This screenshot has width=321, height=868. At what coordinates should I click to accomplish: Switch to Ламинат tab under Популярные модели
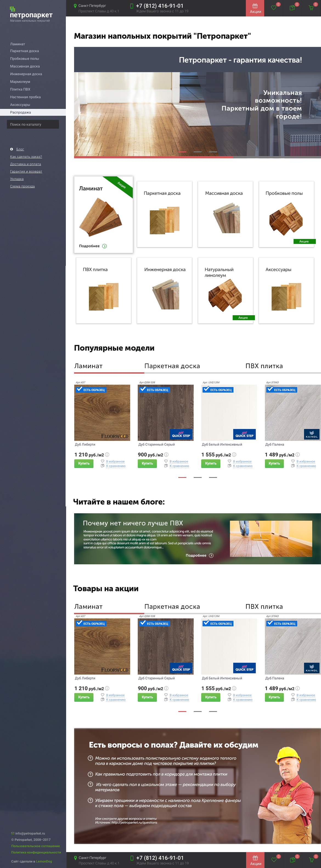click(x=88, y=366)
